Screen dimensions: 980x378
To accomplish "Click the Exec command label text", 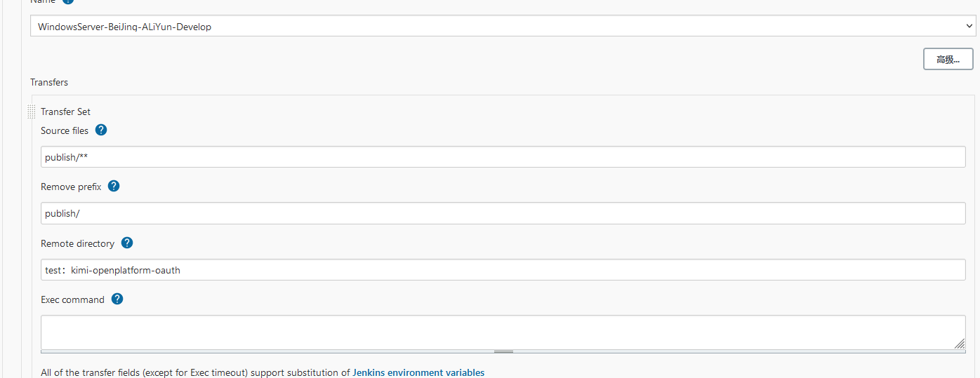I will (x=72, y=299).
